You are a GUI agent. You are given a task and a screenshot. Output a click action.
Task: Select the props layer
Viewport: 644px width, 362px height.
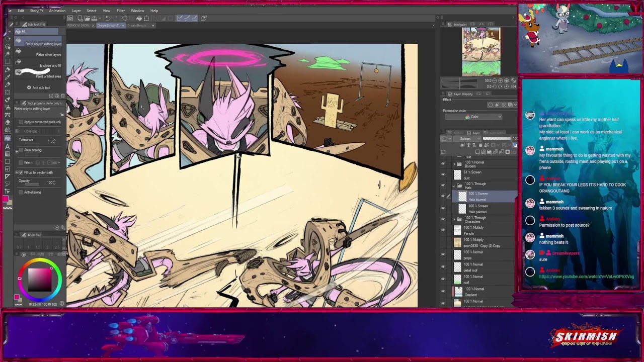point(484,255)
